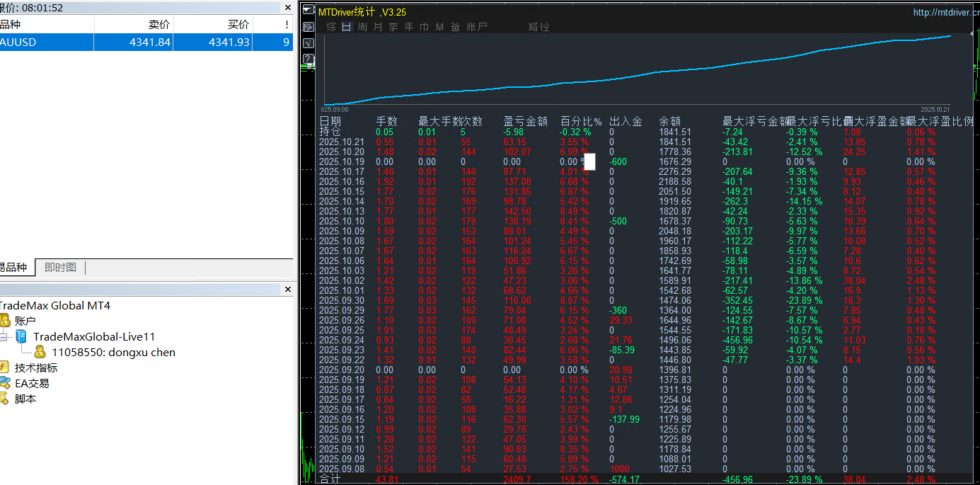Screen dimensions: 980x485
Task: Click the 合计 total row label
Action: (330, 479)
